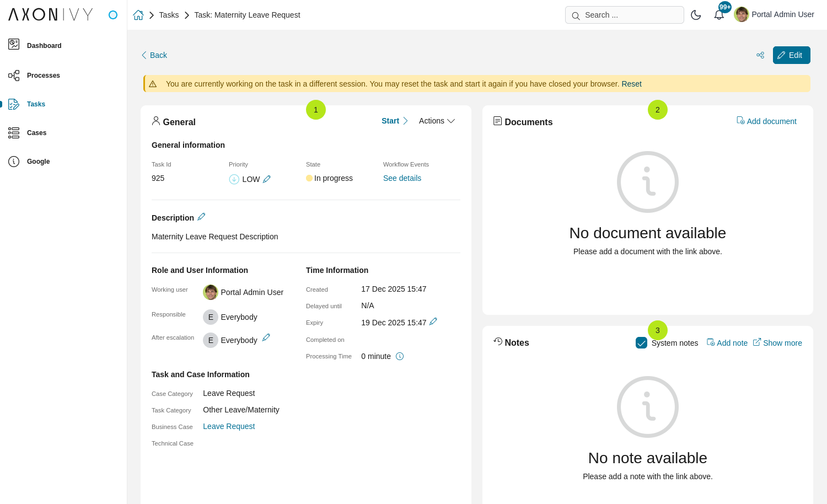827x504 pixels.
Task: Edit after escalation responsible pencil icon
Action: [x=266, y=337]
